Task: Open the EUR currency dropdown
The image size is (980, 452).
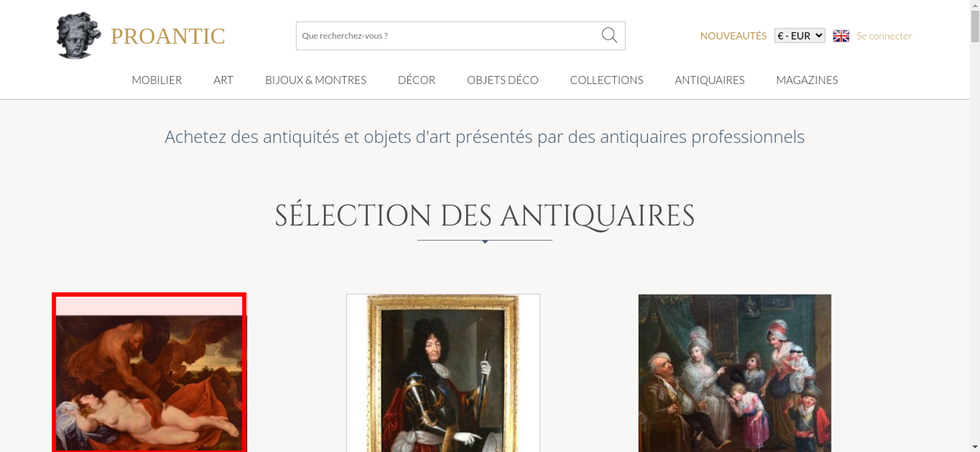Action: click(800, 36)
